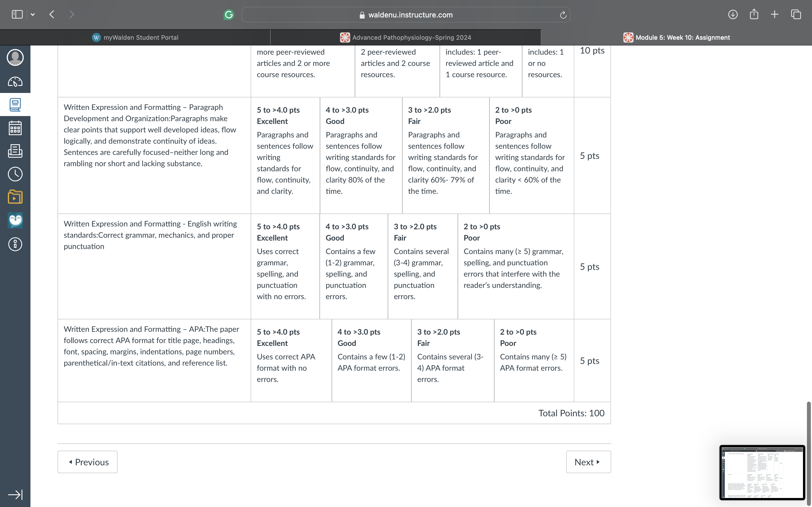
Task: Open the Help info icon in sidebar
Action: point(15,244)
